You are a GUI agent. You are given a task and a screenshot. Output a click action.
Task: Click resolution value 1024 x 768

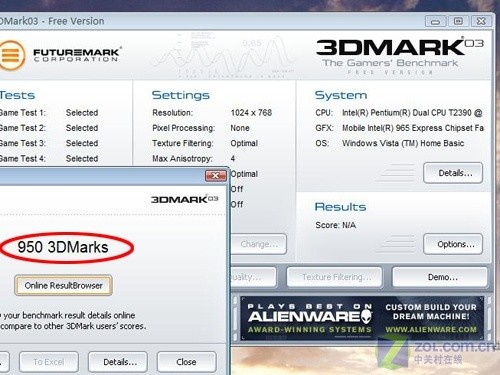tap(251, 113)
